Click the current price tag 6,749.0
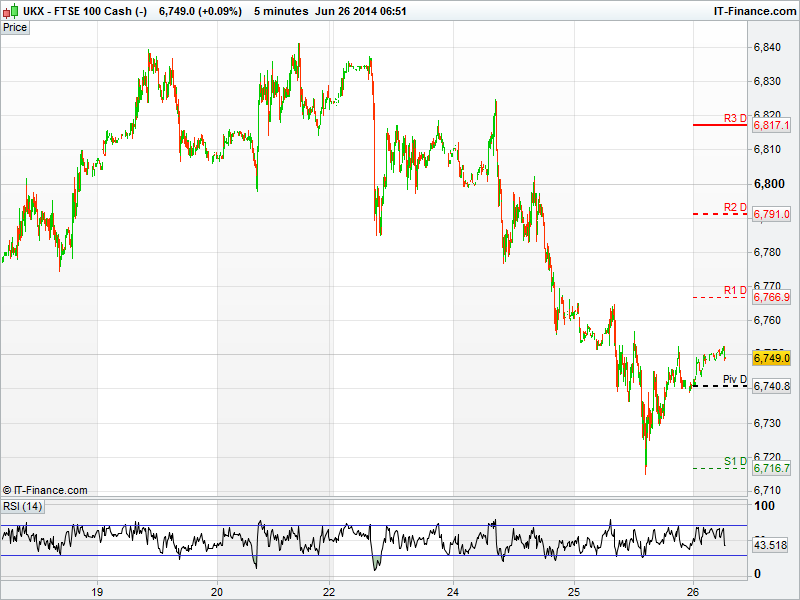Image resolution: width=800 pixels, height=600 pixels. click(x=771, y=358)
